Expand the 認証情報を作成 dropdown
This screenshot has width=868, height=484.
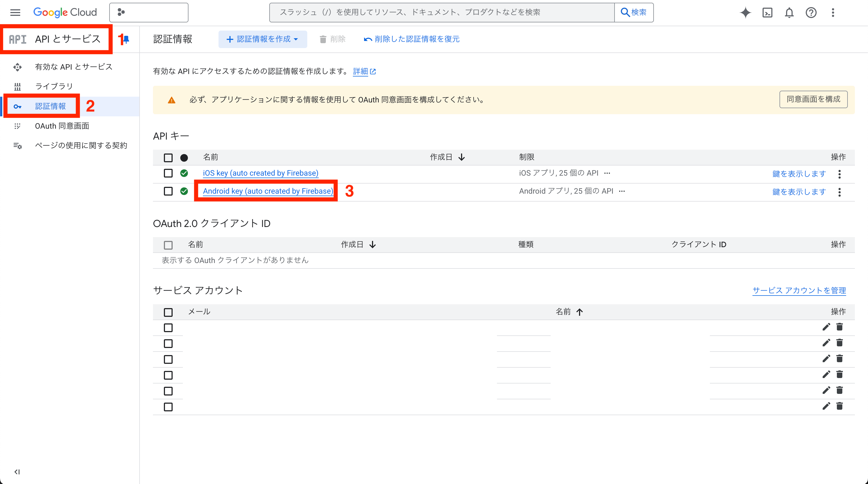[262, 39]
